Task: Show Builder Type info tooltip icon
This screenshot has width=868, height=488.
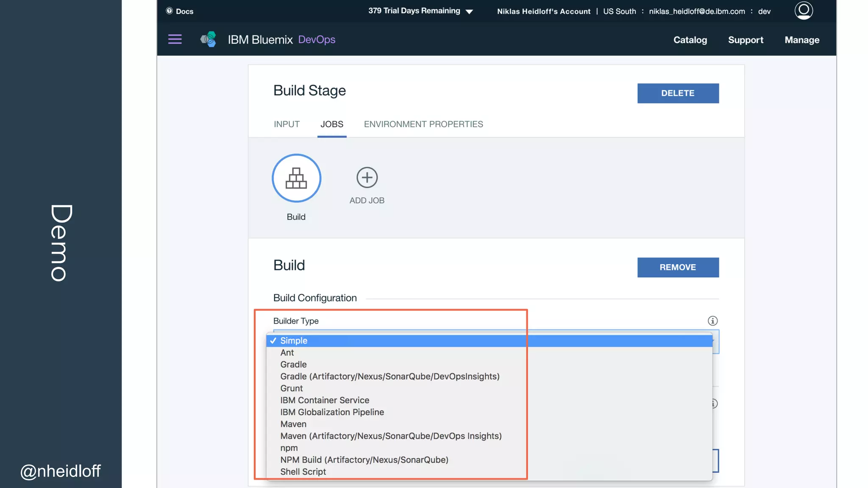Action: pos(712,321)
